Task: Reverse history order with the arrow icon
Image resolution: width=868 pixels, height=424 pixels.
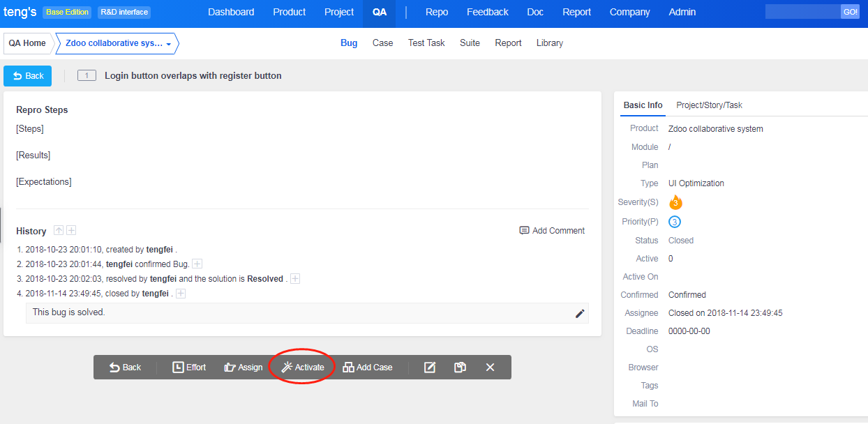Action: [x=59, y=231]
